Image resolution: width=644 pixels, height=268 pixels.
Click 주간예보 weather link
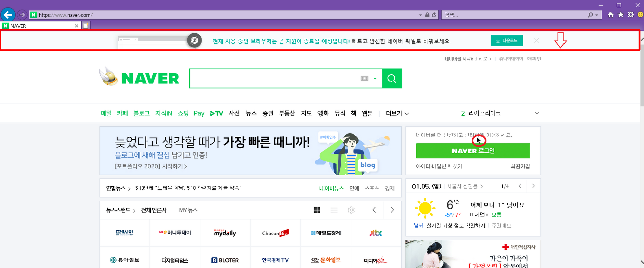click(501, 226)
